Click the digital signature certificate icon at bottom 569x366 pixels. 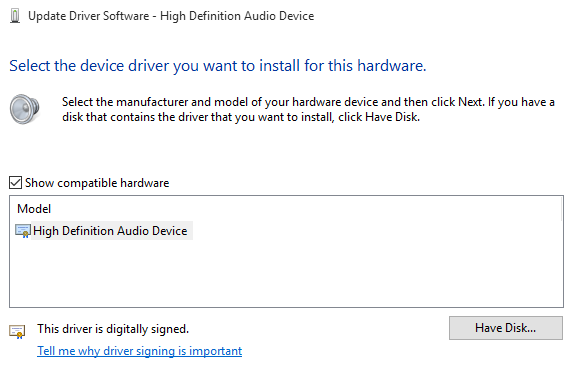click(17, 332)
